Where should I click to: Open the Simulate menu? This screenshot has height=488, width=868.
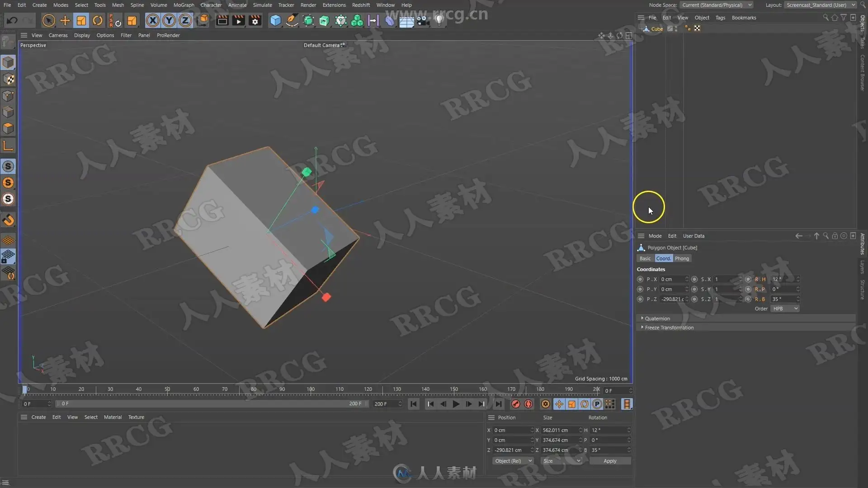coord(262,5)
